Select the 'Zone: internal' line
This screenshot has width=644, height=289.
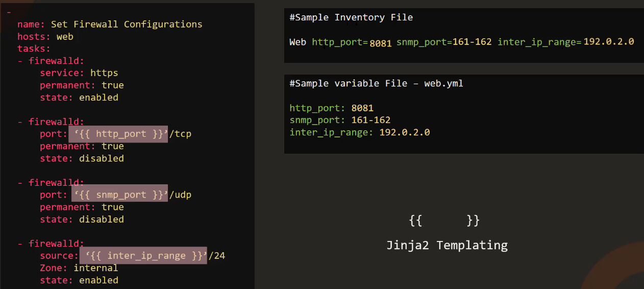(79, 268)
